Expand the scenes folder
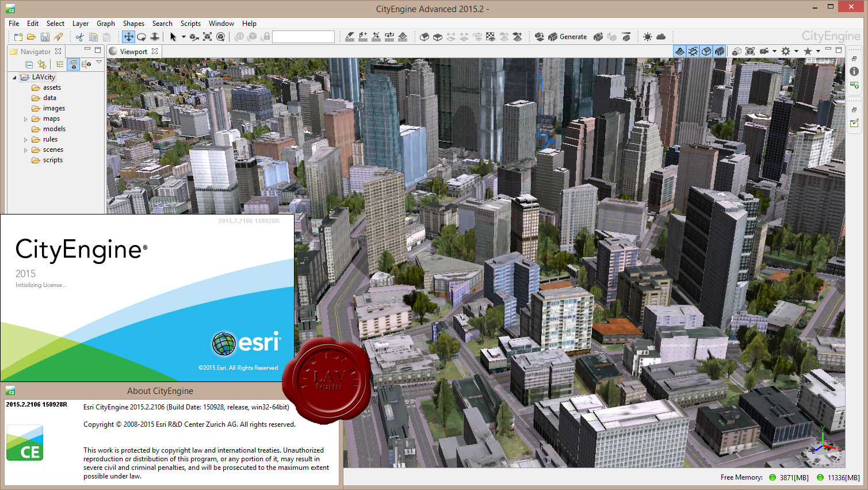Screen dimensions: 868x490 tap(25, 150)
